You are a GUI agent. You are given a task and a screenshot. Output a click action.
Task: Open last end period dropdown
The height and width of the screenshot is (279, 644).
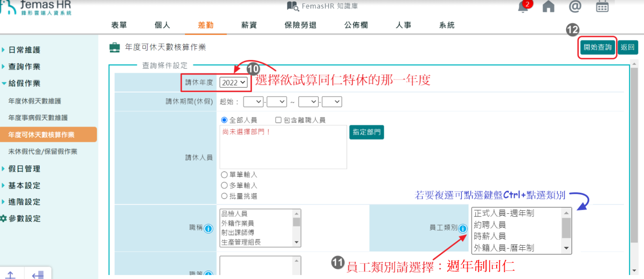coord(332,102)
